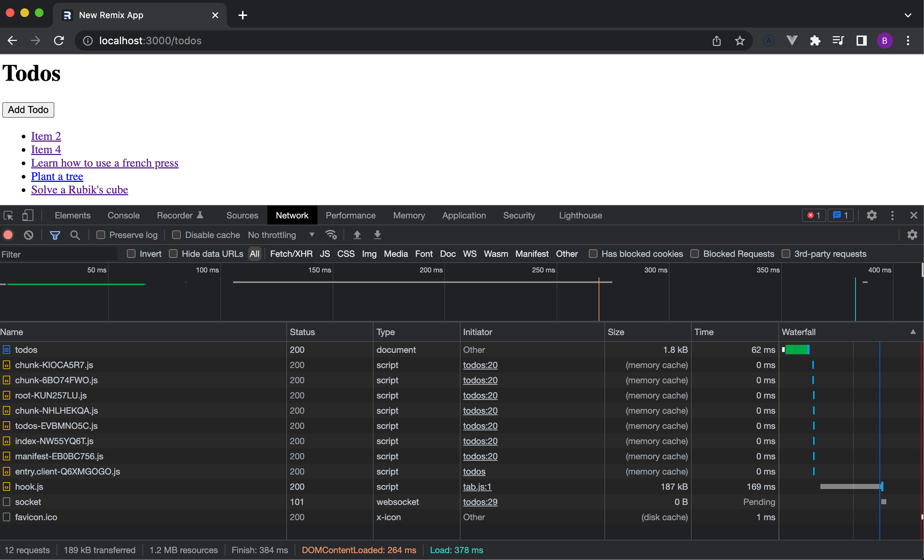924x560 pixels.
Task: Activate the inspect element picker icon
Action: point(8,216)
